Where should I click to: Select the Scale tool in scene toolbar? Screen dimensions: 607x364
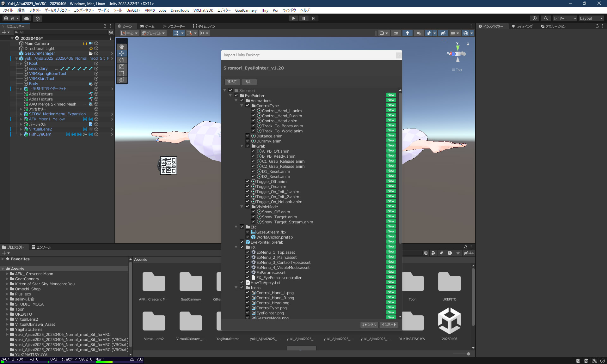click(x=122, y=67)
